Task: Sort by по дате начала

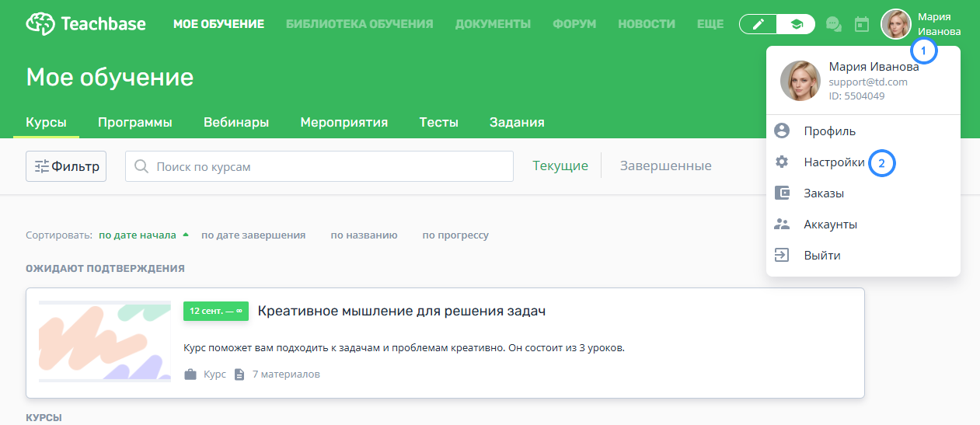Action: [x=138, y=235]
